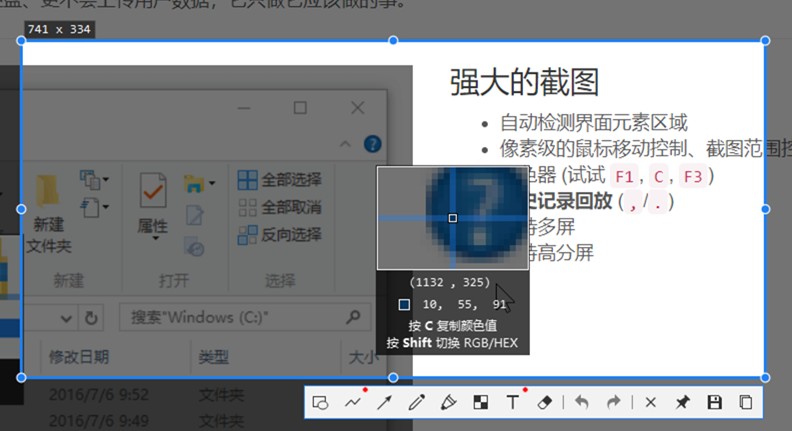Click the 741 x 334 size label

point(59,29)
